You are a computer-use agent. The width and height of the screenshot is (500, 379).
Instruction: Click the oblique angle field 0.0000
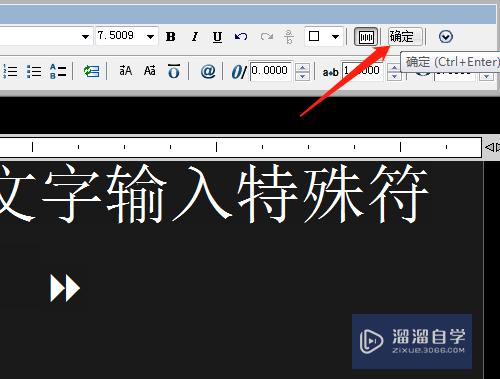[x=271, y=71]
